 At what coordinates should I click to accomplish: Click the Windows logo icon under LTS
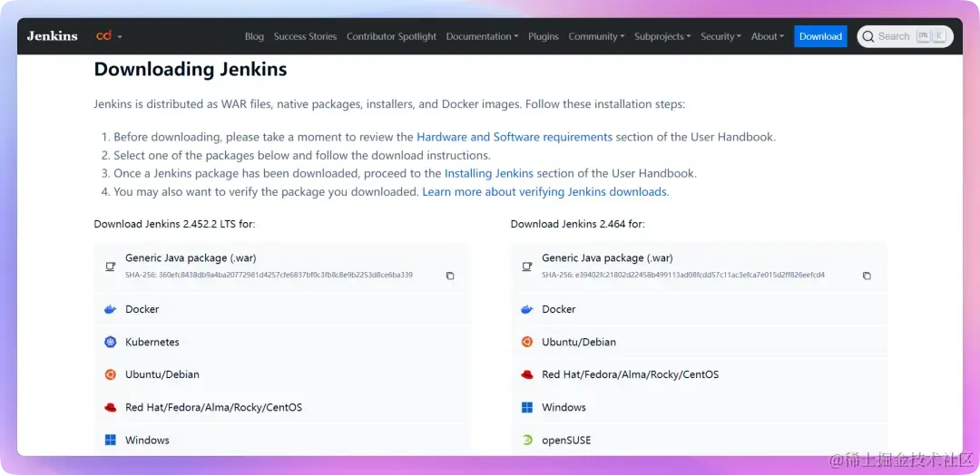coord(110,440)
